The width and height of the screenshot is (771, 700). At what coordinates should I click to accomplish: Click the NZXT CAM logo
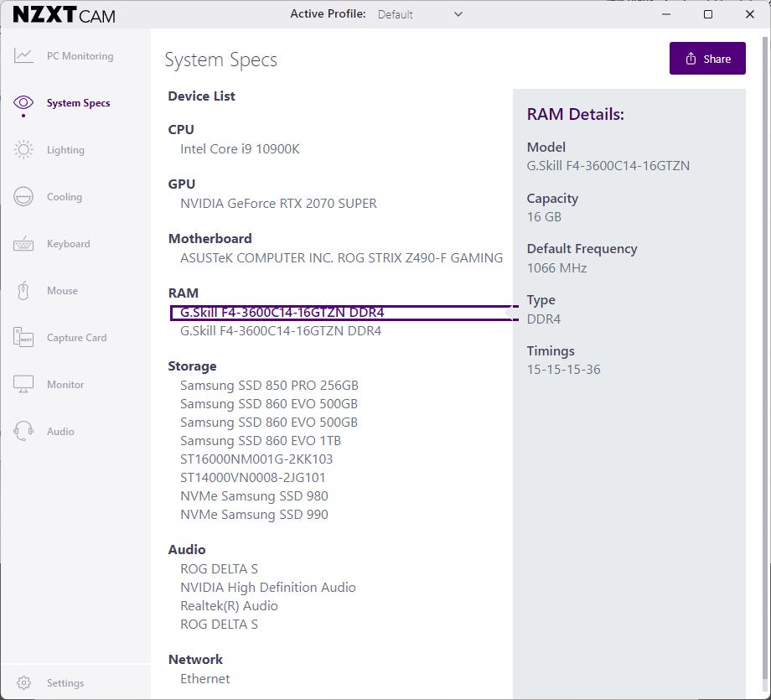64,15
